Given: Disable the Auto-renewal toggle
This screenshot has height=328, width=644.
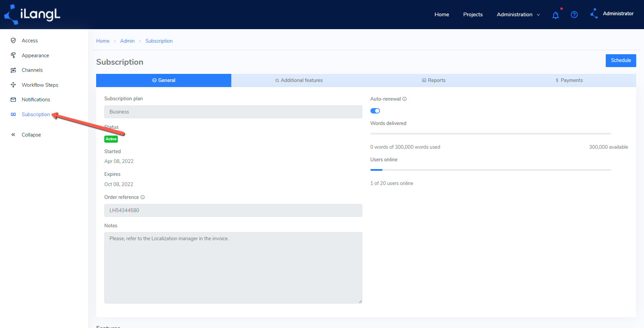Looking at the screenshot, I should click(375, 111).
